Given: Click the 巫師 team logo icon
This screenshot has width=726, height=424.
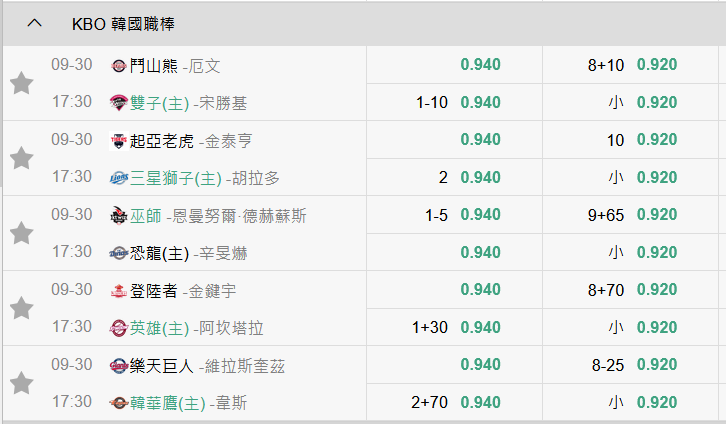Looking at the screenshot, I should [119, 215].
